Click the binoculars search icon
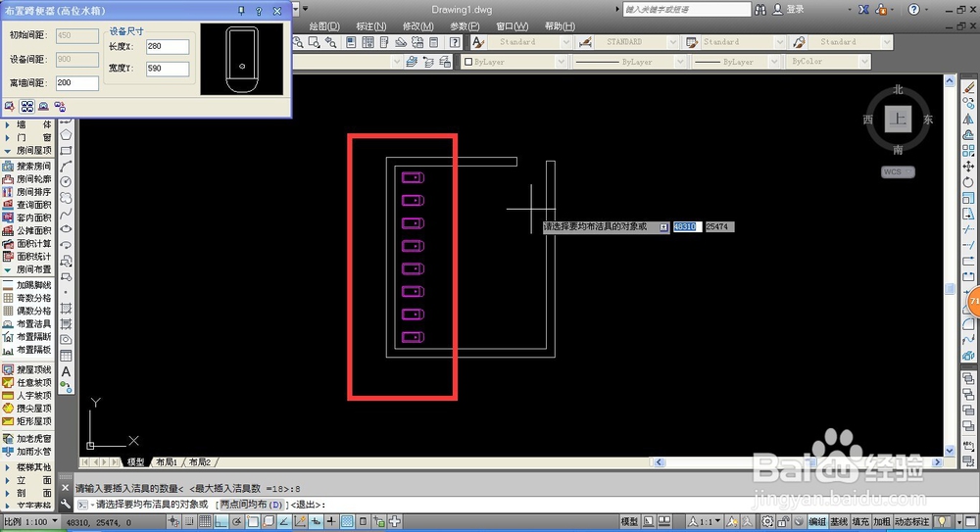 (760, 10)
